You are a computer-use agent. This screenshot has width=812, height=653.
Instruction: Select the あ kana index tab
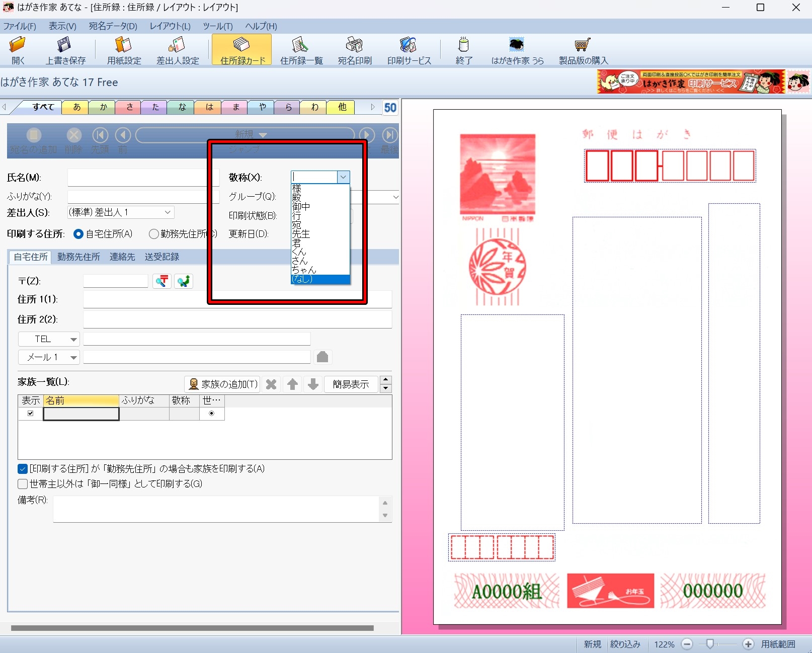click(76, 107)
